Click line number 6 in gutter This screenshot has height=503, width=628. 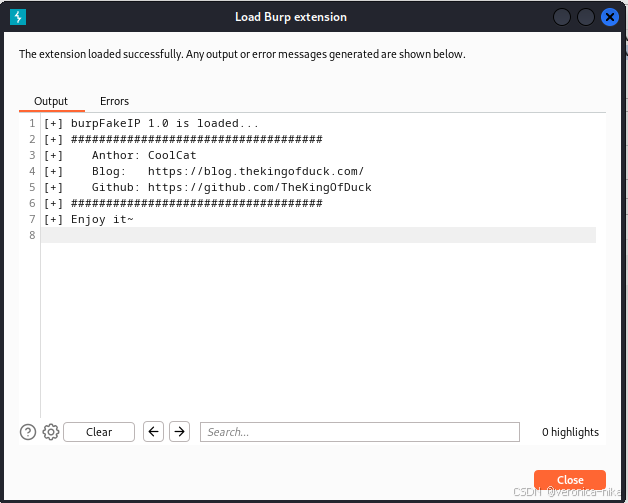pos(32,203)
